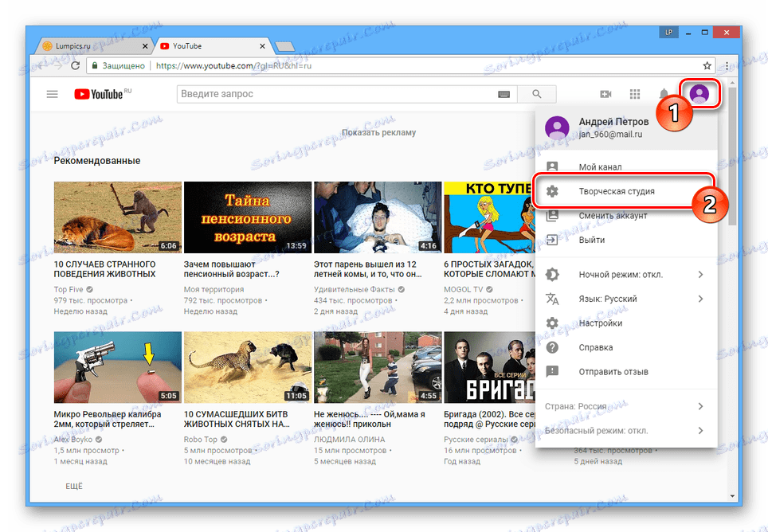
Task: Click the question-mark icon beside Справка
Action: click(x=553, y=346)
